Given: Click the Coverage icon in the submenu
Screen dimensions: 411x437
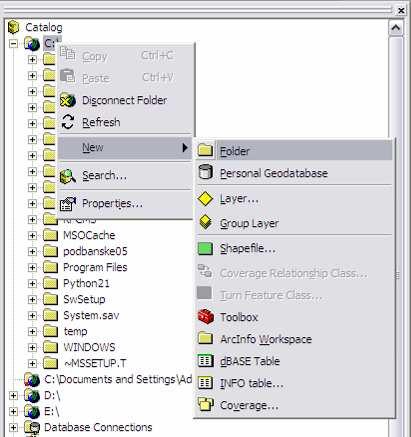Looking at the screenshot, I should (x=205, y=404).
